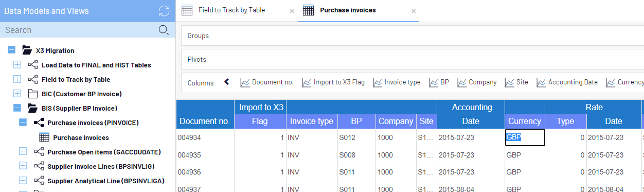
Task: Collapse Purchase invoices (PINVOICE) node
Action: pos(23,123)
